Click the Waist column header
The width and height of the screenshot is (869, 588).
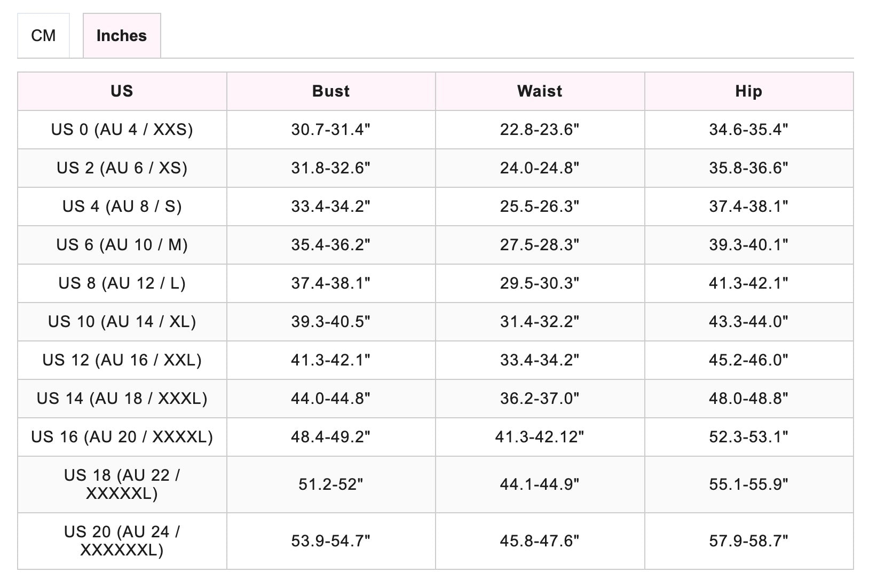[540, 91]
